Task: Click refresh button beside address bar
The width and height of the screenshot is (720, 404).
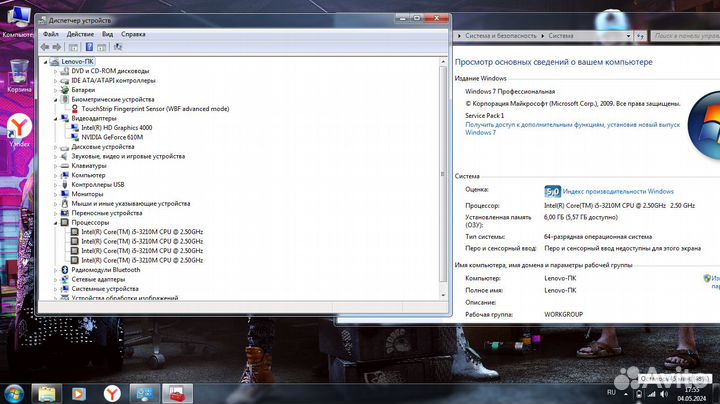Action: (x=640, y=36)
